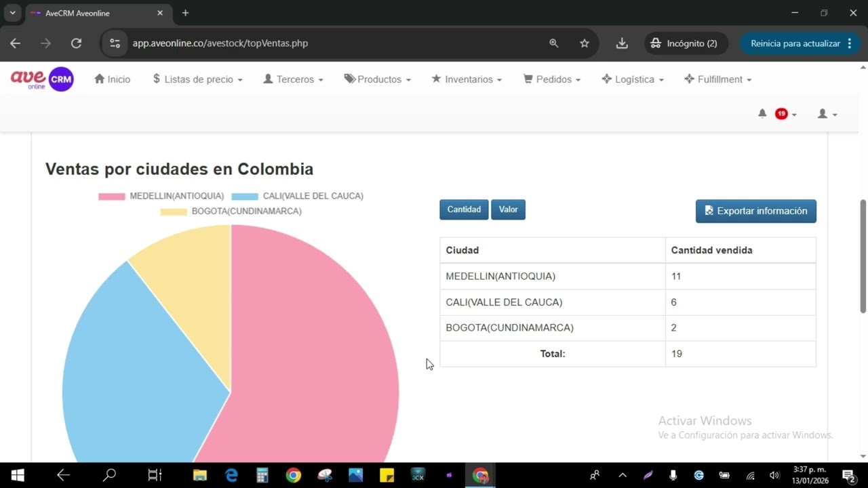Select CALI(VALLE DEL CAUCA) table cell

553,302
